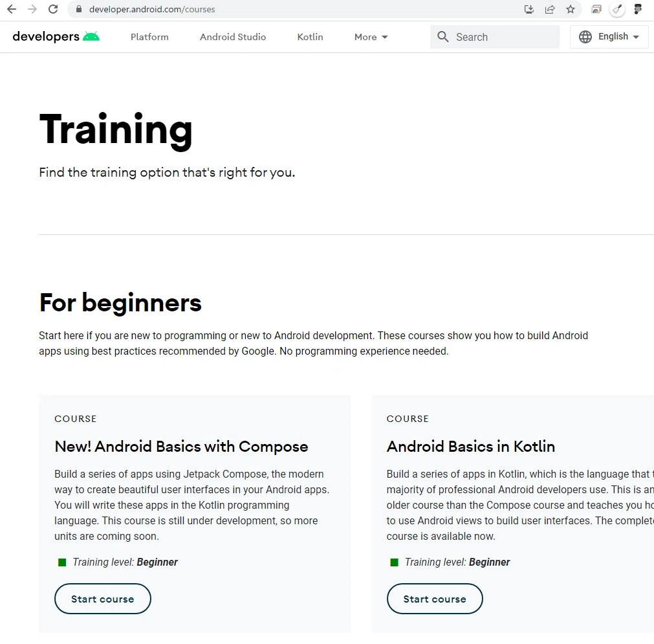Open the Android Basics in Kotlin title
The image size is (654, 644).
[470, 447]
